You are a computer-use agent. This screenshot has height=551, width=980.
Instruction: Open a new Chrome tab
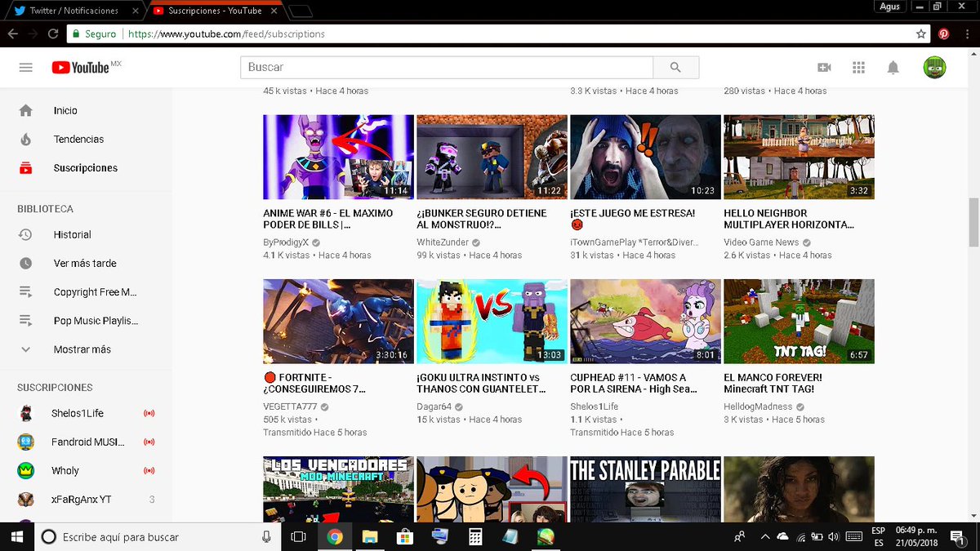click(x=301, y=11)
